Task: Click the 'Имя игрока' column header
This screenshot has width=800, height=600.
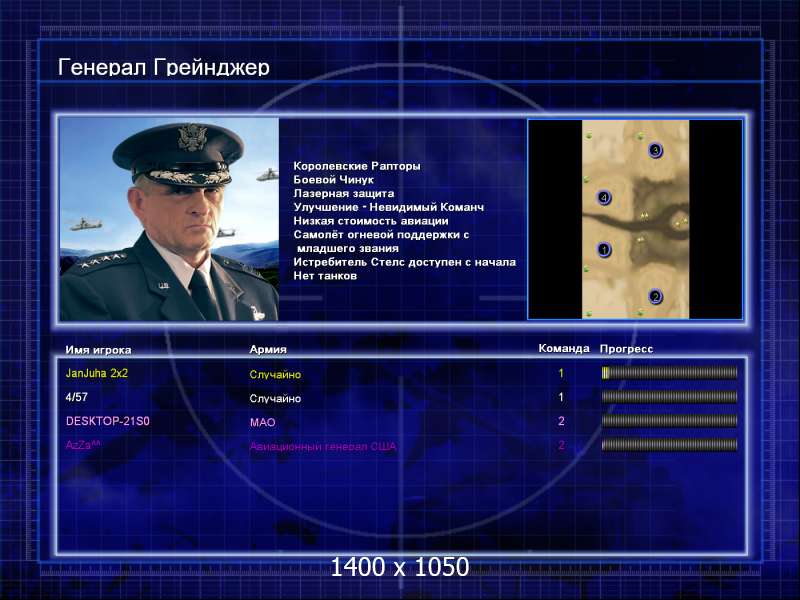Action: (98, 350)
